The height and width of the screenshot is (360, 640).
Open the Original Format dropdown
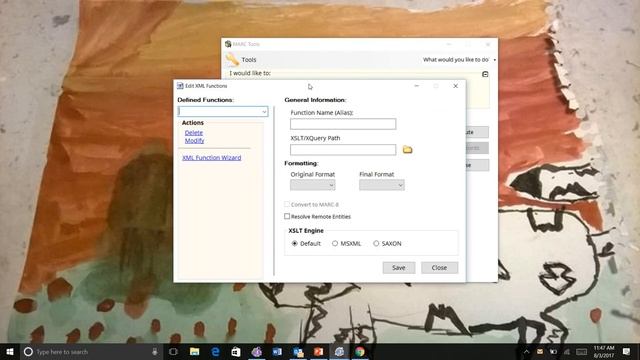(x=313, y=185)
